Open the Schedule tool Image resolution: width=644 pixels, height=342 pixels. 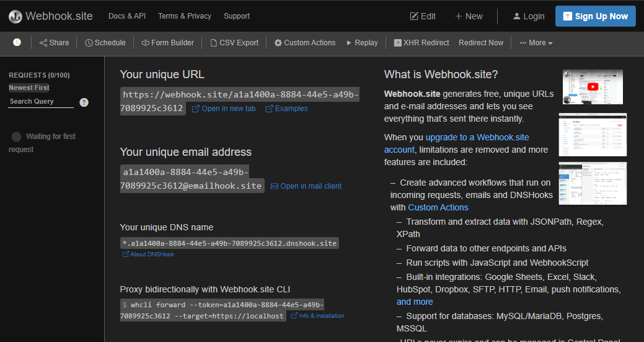pyautogui.click(x=105, y=43)
